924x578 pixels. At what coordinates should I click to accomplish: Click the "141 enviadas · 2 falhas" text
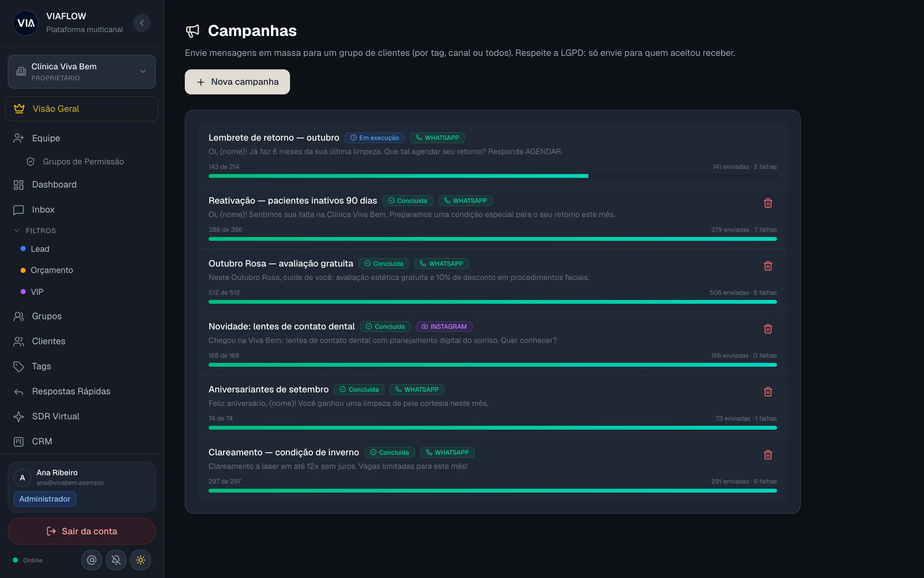[745, 167]
